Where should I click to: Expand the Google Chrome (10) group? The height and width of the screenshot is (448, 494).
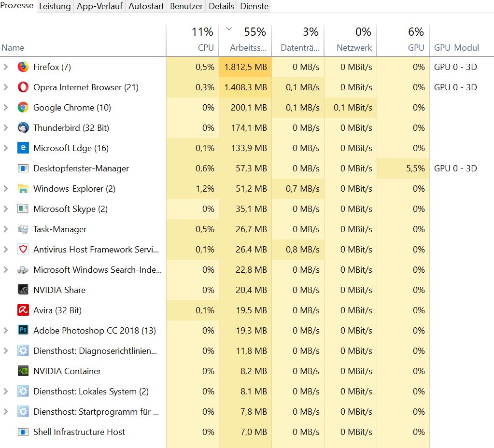(6, 108)
